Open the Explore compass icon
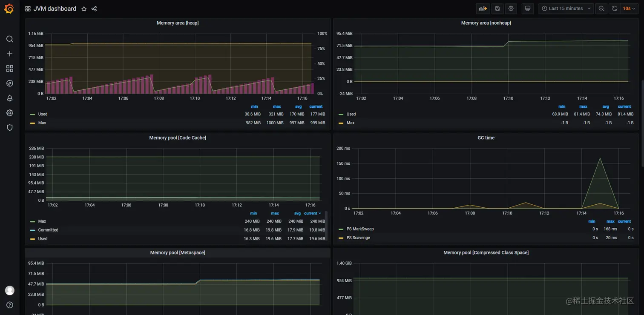 coord(10,83)
